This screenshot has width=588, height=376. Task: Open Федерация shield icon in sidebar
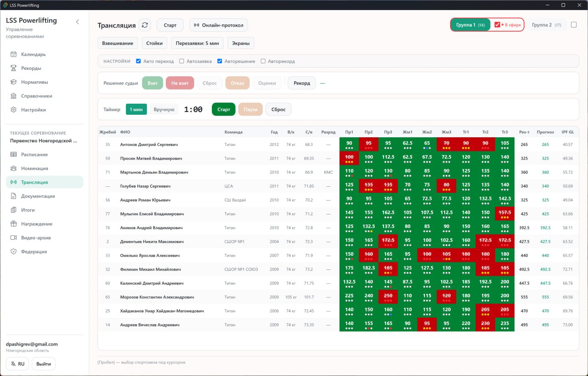14,252
